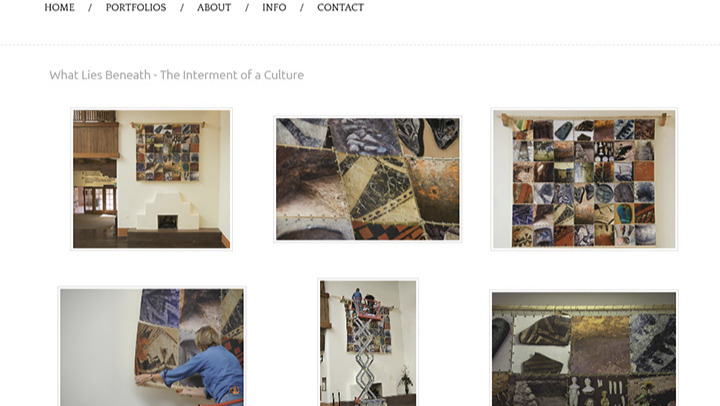Screen dimensions: 720x406
Task: Click the wooden balcony in the first photo
Action: [x=96, y=135]
